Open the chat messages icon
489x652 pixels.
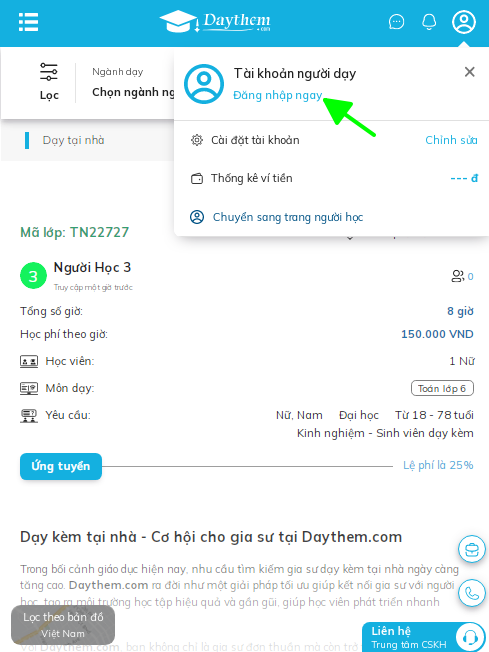click(396, 22)
